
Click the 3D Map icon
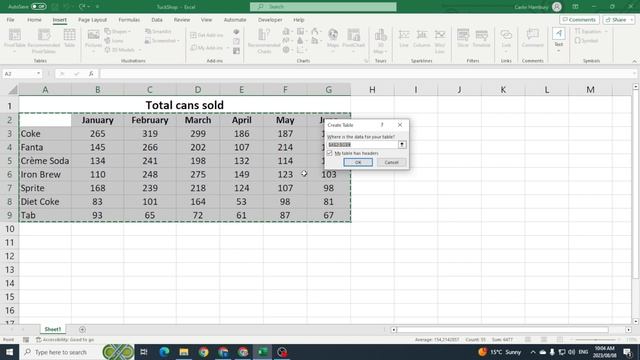tap(380, 41)
